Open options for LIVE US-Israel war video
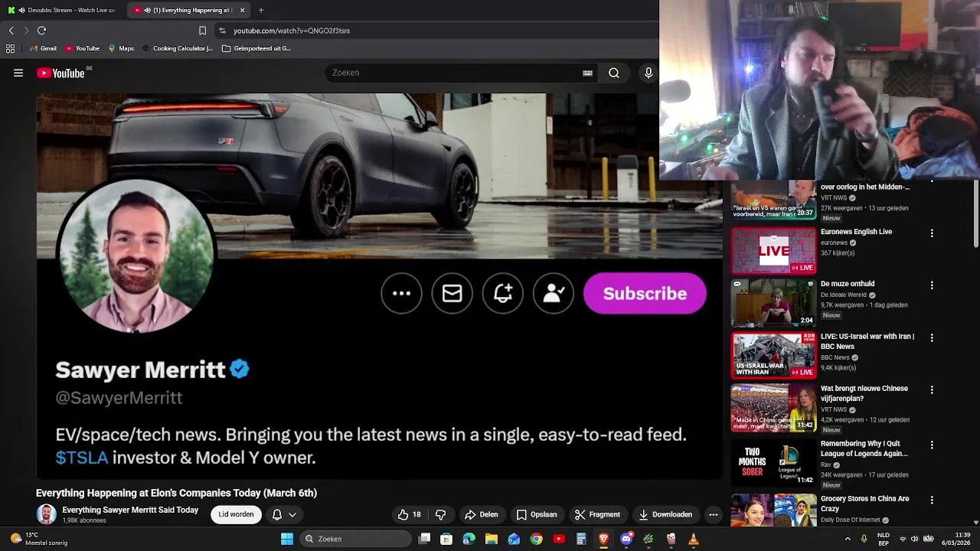This screenshot has width=980, height=551. coord(932,337)
